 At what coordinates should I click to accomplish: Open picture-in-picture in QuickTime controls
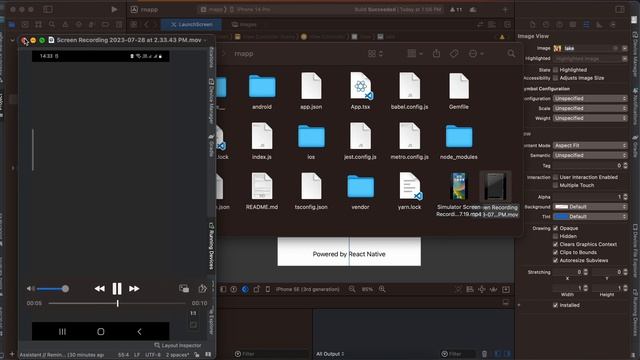pyautogui.click(x=184, y=289)
